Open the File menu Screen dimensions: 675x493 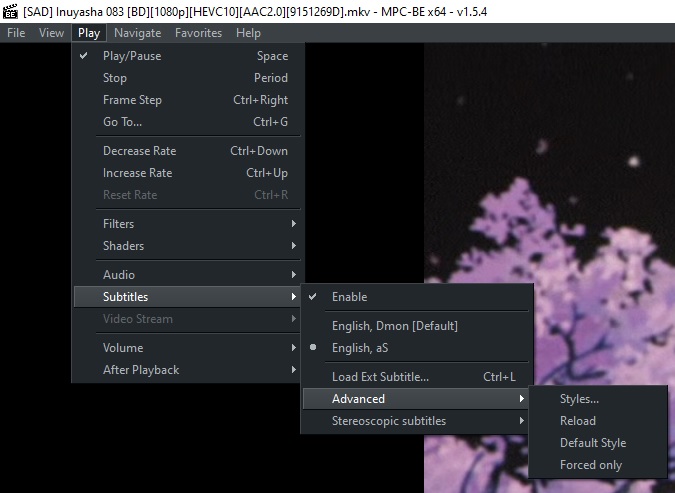(16, 33)
